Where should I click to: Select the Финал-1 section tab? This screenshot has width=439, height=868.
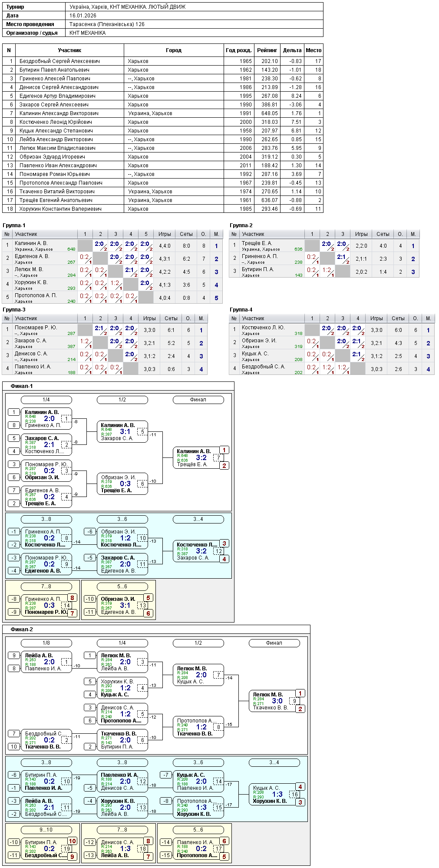(x=22, y=386)
